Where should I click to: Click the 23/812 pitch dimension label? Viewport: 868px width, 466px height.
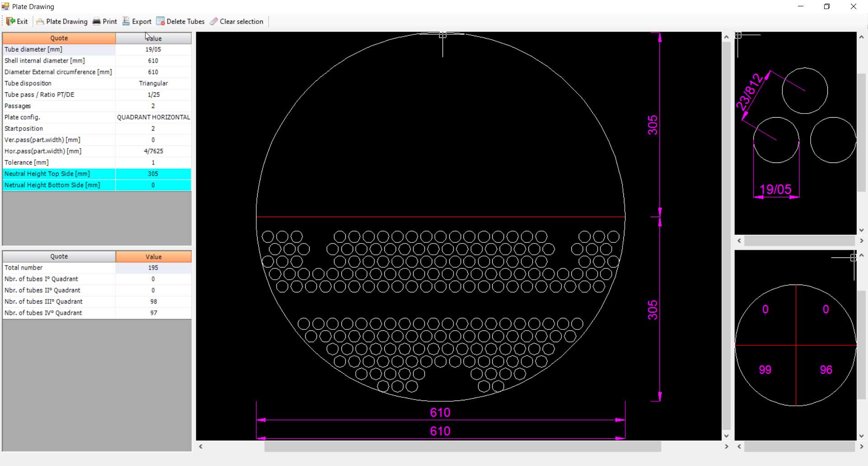(749, 92)
